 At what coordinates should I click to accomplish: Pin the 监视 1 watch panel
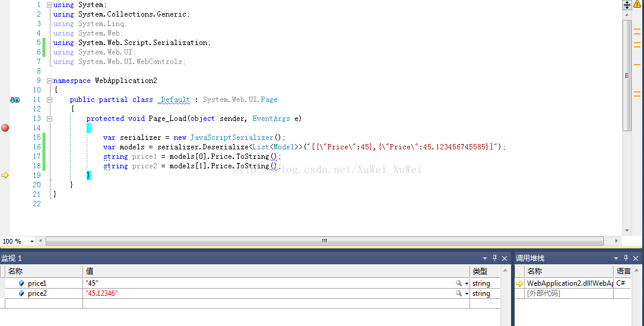click(494, 258)
